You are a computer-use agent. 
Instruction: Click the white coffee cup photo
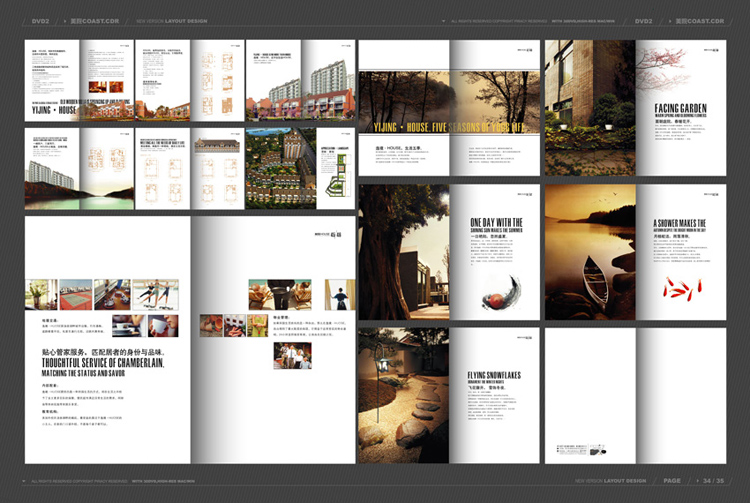(163, 326)
